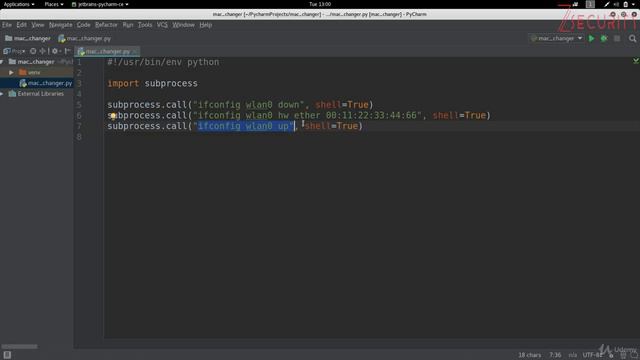Image resolution: width=640 pixels, height=360 pixels.
Task: Click the import subprocess code line
Action: pyautogui.click(x=152, y=83)
